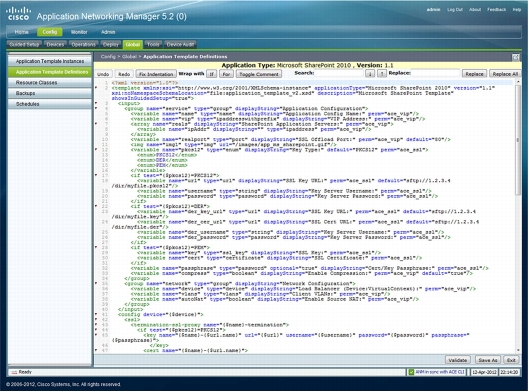529x392 pixels.
Task: Open the Home tab
Action: pos(21,32)
